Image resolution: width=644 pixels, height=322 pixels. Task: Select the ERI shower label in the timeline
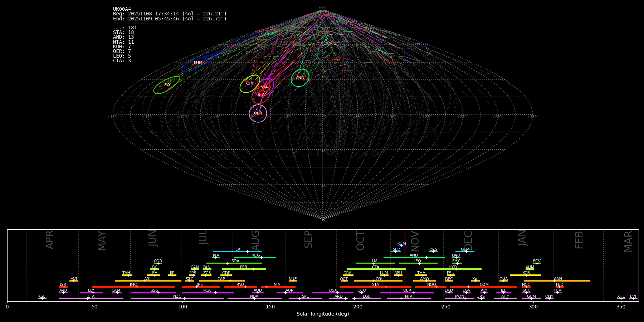[239, 250]
